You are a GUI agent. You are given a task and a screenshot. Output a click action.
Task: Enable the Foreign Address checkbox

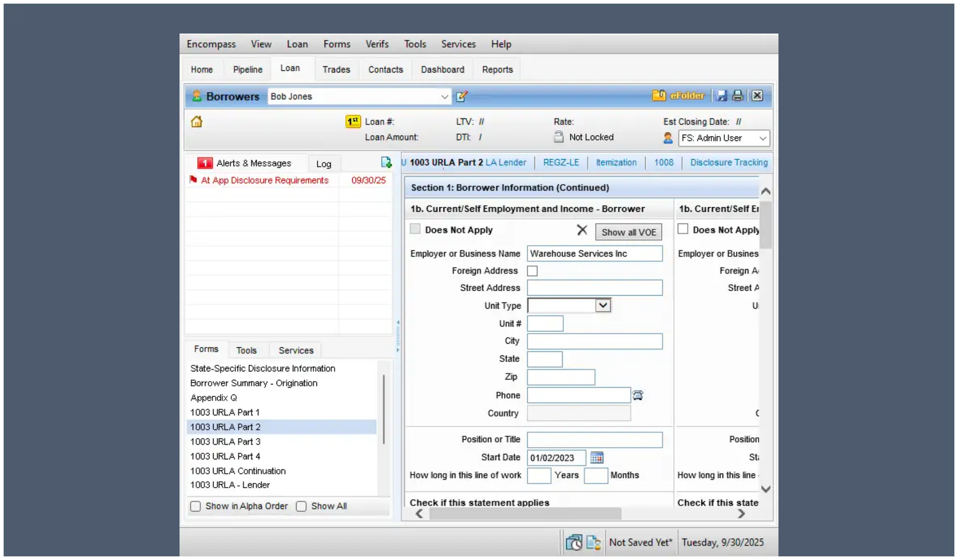click(533, 271)
